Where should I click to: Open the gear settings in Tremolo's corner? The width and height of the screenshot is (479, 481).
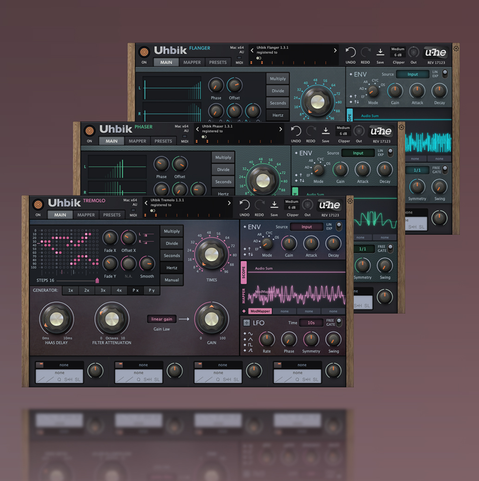(x=350, y=201)
